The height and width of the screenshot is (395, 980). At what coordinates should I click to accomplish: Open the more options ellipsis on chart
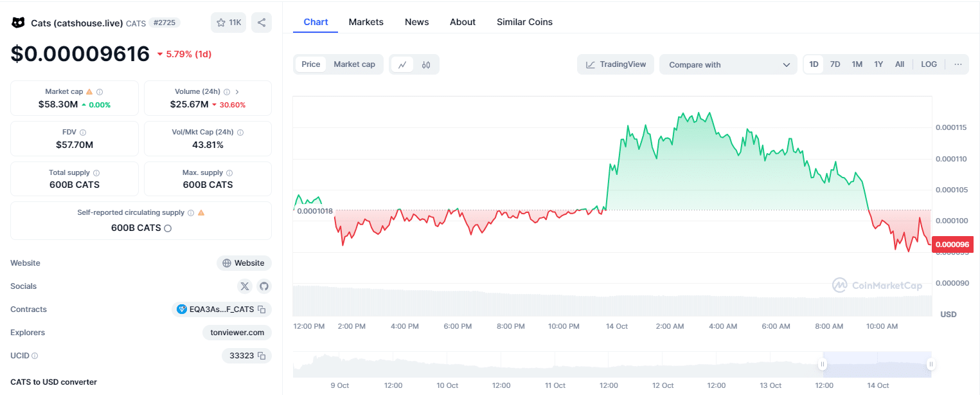point(958,64)
